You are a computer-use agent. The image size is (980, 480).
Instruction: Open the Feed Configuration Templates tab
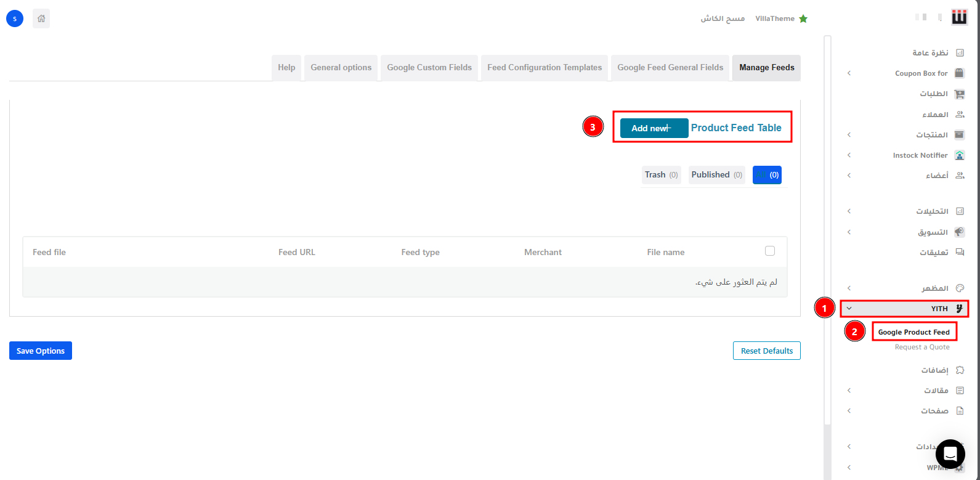point(545,68)
